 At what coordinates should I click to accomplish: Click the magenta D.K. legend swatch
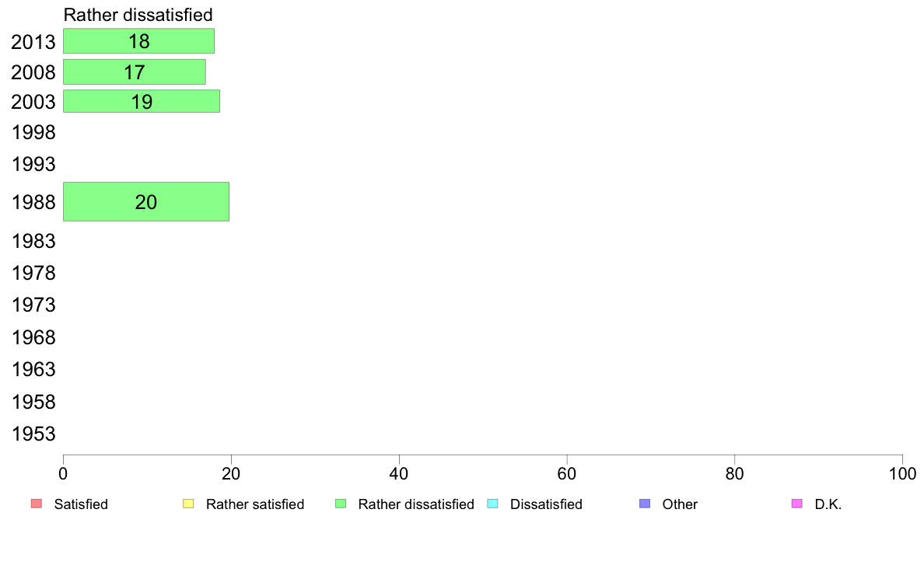[796, 504]
